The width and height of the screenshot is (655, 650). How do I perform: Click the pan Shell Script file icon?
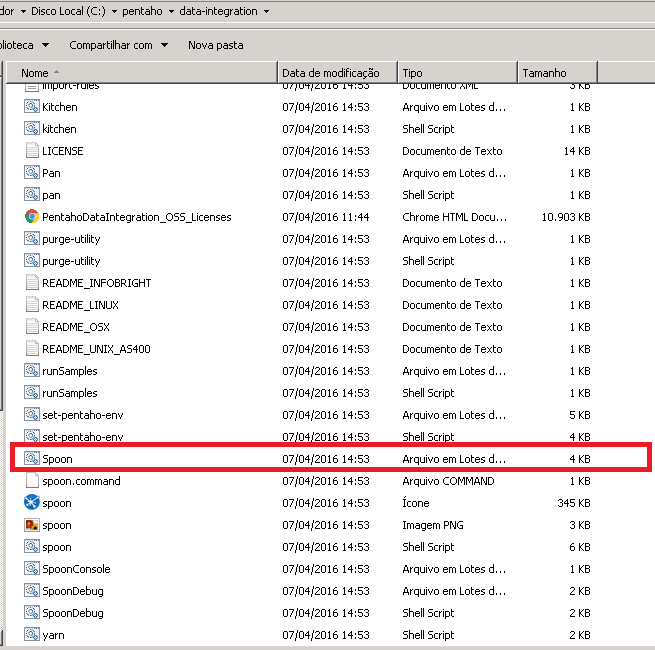(x=32, y=195)
